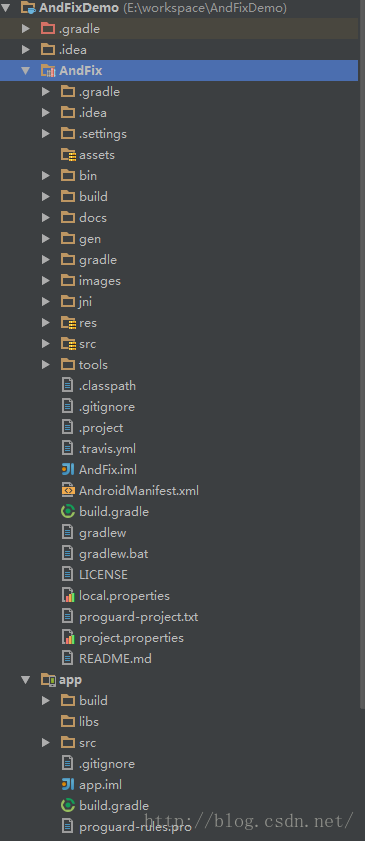Collapse the app module arrow
Viewport: 365px width, 841px height.
pos(25,680)
